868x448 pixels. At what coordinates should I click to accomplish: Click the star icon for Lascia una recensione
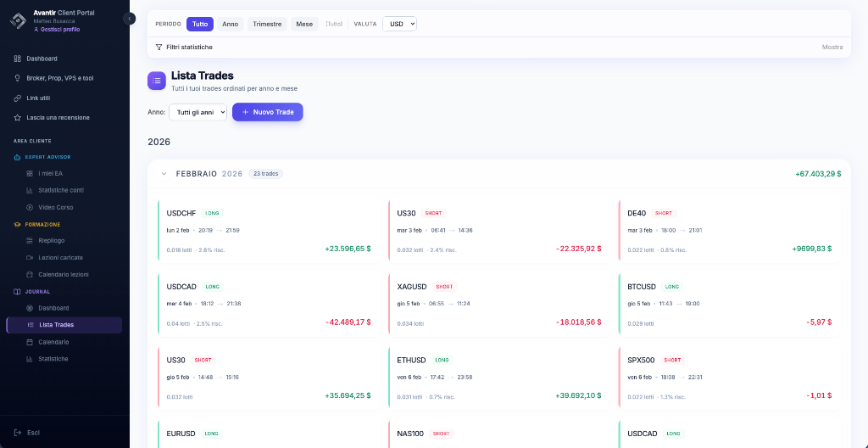pyautogui.click(x=17, y=118)
